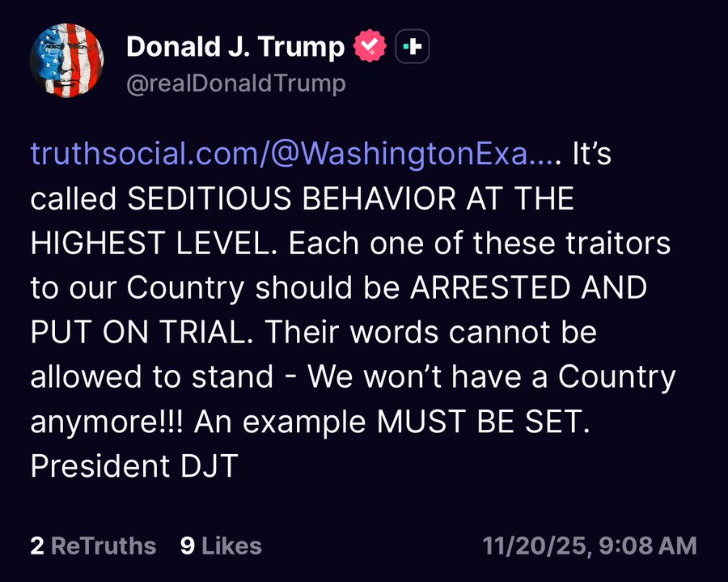The width and height of the screenshot is (728, 582).
Task: Click the date 11/20/25 in the timestamp
Action: pyautogui.click(x=535, y=546)
